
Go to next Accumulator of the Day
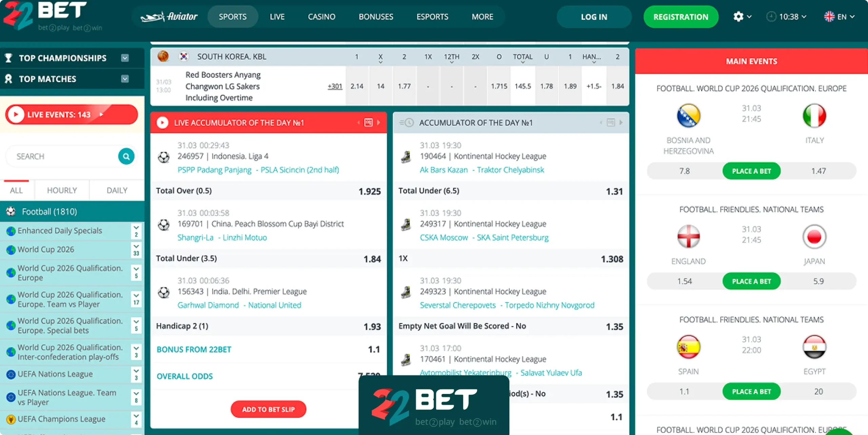click(621, 122)
